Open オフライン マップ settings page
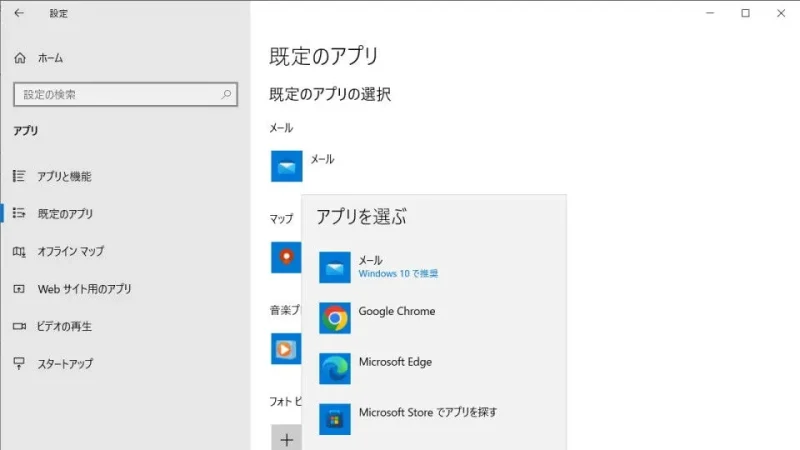Screen dimensions: 800x450 point(70,251)
